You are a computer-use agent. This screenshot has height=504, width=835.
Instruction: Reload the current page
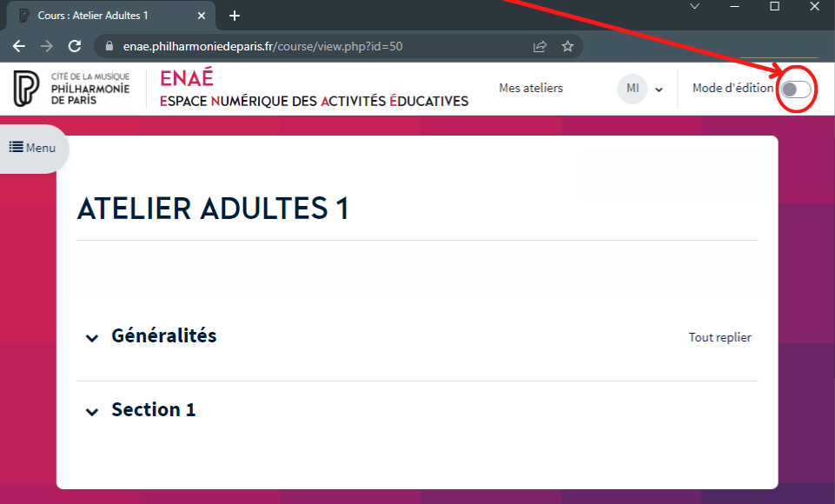74,47
